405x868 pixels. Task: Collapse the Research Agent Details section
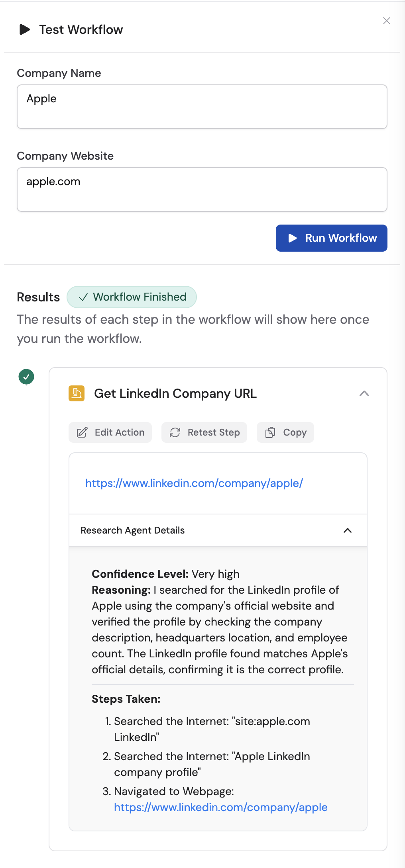tap(347, 530)
